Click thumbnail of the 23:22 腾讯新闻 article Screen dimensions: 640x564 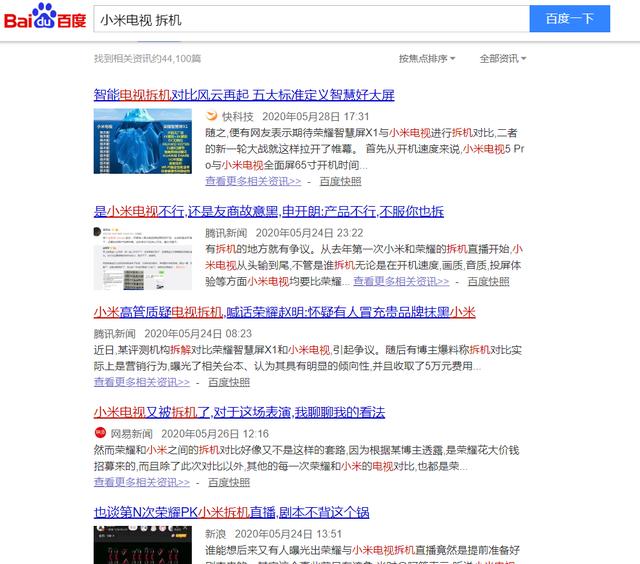click(142, 258)
